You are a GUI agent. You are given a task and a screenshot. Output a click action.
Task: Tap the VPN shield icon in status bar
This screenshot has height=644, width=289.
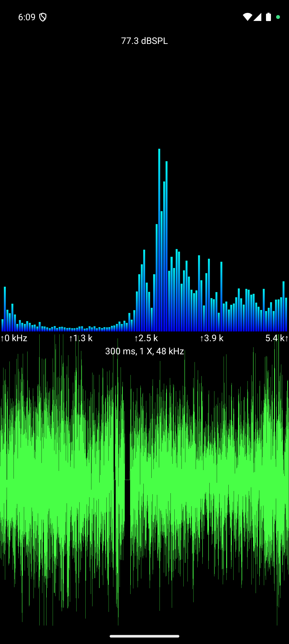(43, 17)
